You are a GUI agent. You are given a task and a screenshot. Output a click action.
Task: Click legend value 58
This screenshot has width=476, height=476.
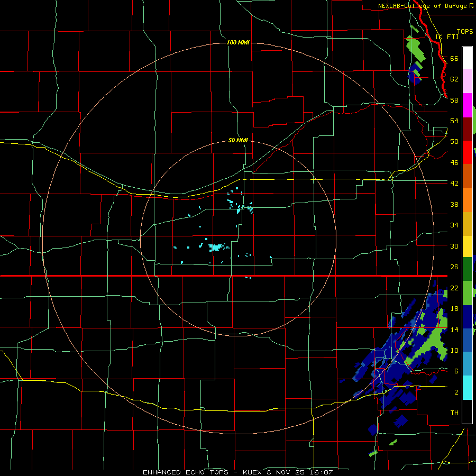[x=454, y=100]
